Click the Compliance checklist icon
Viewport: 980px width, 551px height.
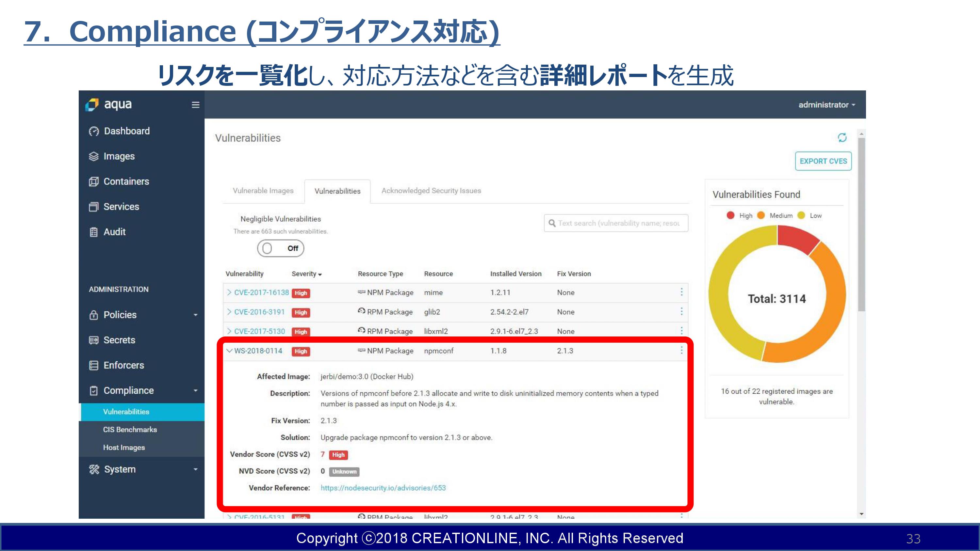coord(93,390)
